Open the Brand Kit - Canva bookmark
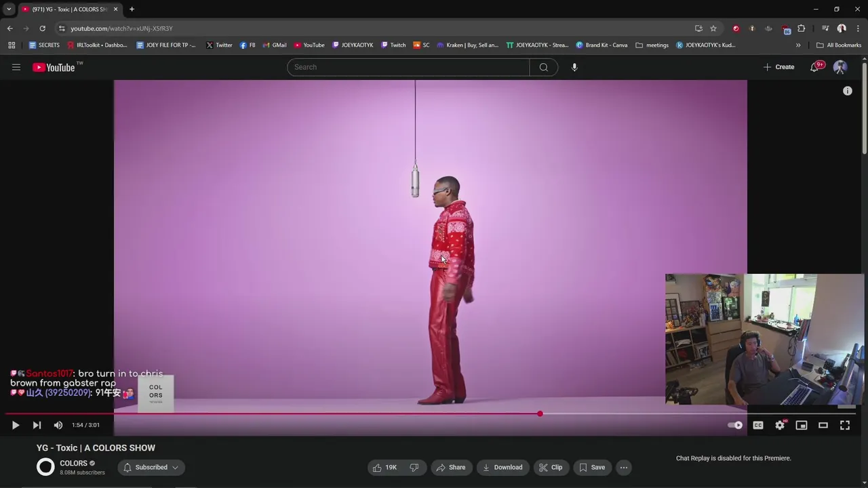868x488 pixels. 601,45
